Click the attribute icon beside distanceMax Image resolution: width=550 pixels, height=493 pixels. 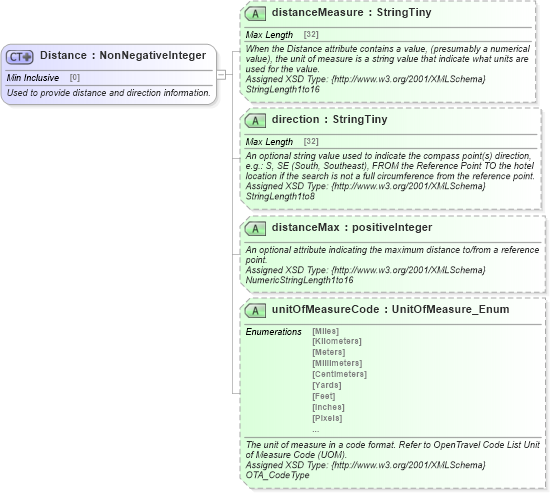[x=255, y=229]
